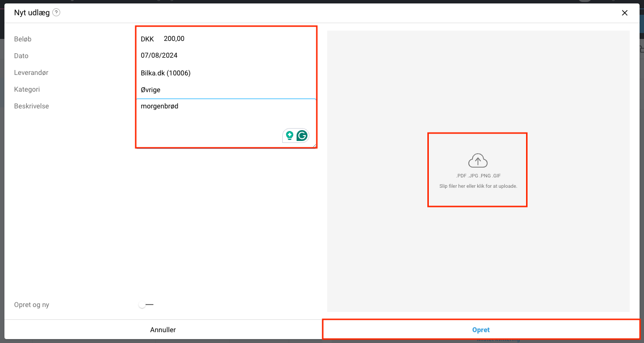
Task: Click the Kategori label
Action: pyautogui.click(x=27, y=89)
